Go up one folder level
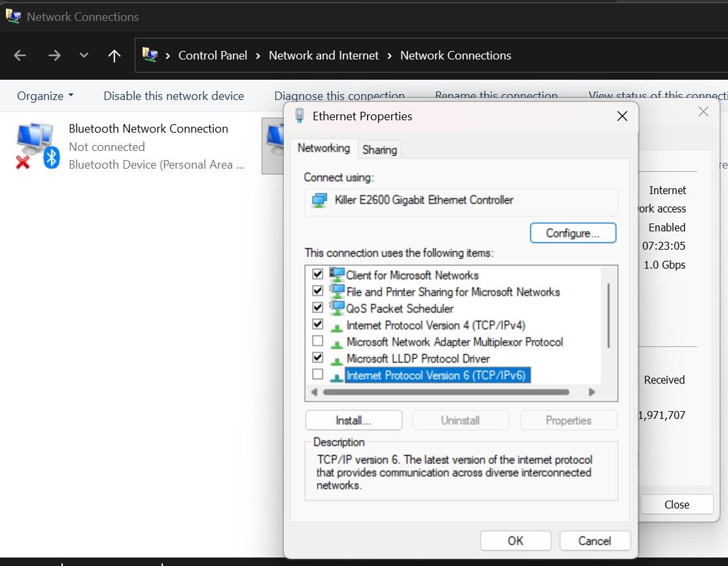Screen dimensions: 728x566 pos(114,56)
